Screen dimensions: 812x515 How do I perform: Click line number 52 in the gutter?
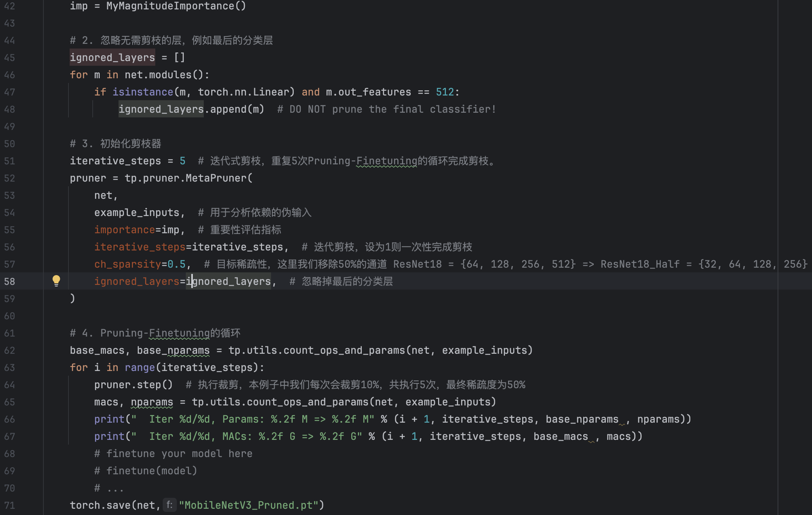[x=10, y=178]
